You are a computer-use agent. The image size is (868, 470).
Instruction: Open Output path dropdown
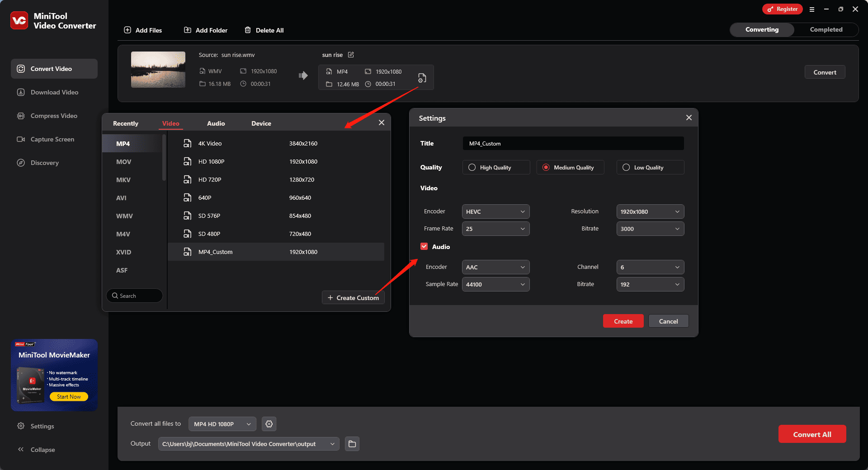pos(249,444)
